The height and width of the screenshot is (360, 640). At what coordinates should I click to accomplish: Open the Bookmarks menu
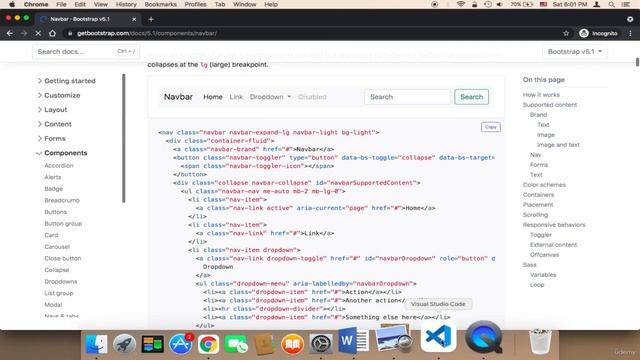160,4
